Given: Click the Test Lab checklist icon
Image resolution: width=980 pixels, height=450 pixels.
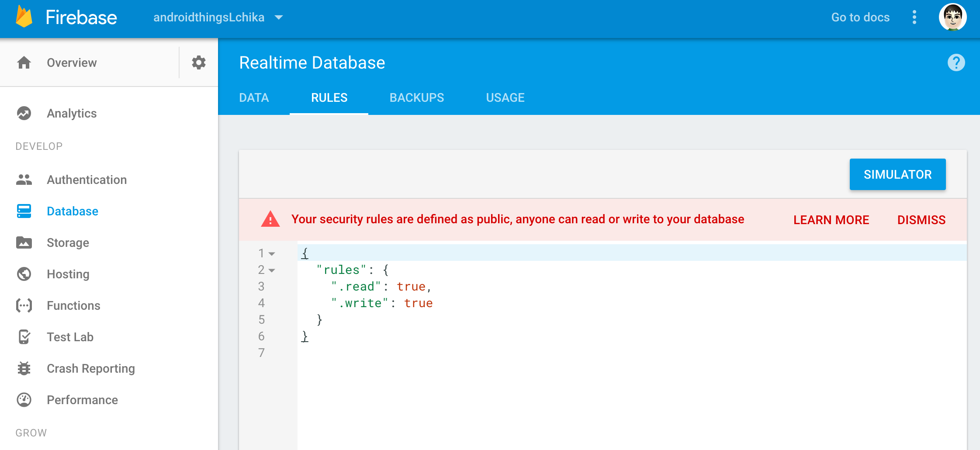Looking at the screenshot, I should [x=24, y=337].
